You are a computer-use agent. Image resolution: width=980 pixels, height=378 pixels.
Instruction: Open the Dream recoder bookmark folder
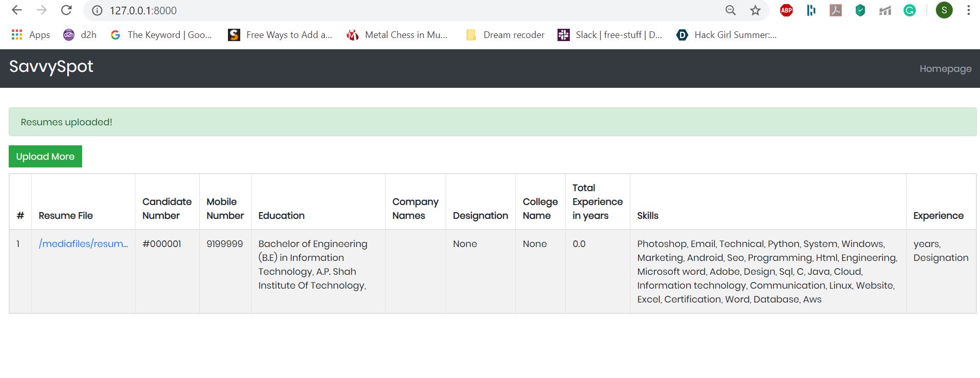[x=505, y=35]
